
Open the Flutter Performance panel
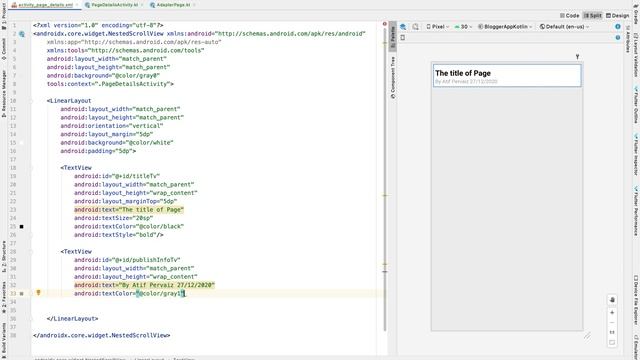point(636,211)
